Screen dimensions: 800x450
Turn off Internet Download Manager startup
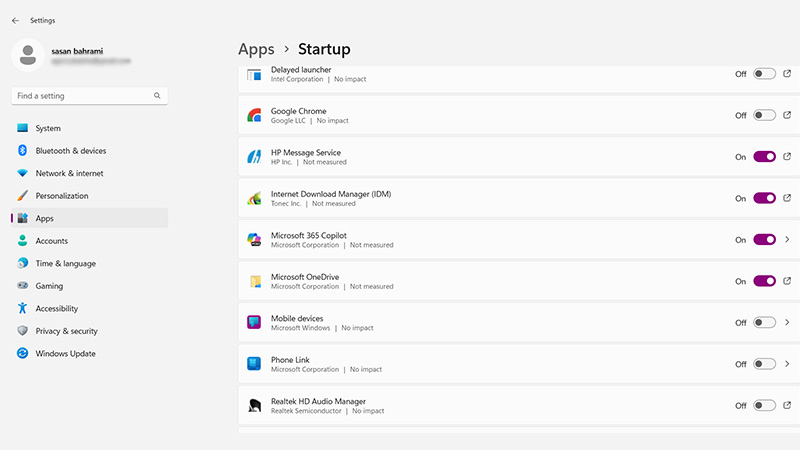[764, 198]
